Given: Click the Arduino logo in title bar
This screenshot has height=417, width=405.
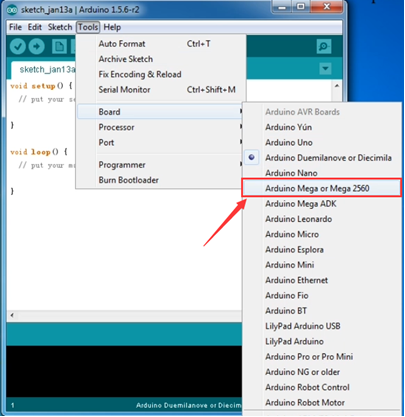Looking at the screenshot, I should [12, 10].
